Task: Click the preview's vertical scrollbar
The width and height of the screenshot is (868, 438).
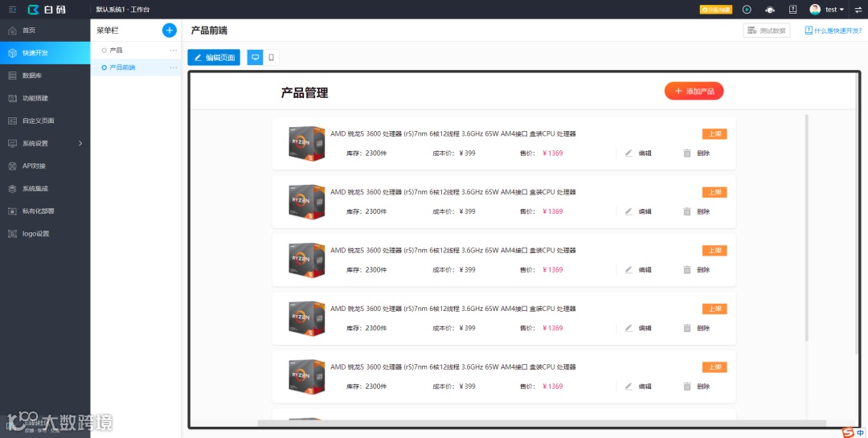Action: tap(807, 227)
